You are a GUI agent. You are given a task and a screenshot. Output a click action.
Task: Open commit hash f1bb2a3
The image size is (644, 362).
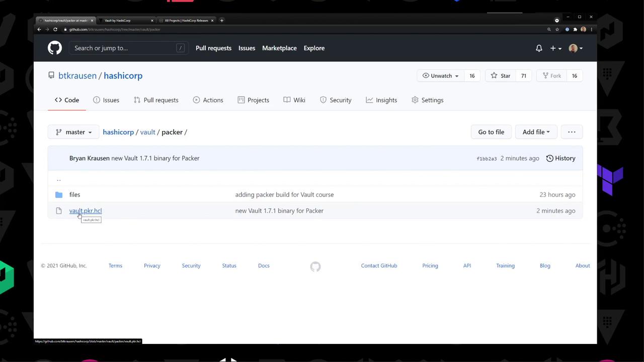pos(487,159)
